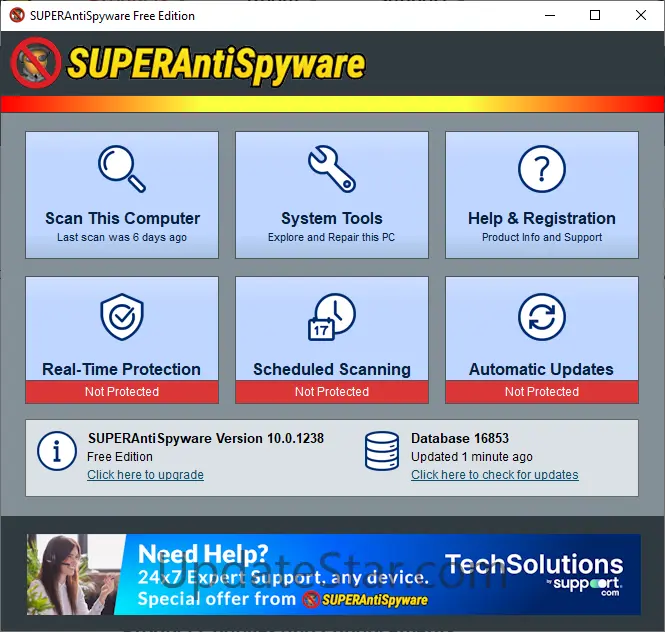This screenshot has width=665, height=632.
Task: Click 'Product Info and Support' text
Action: [542, 237]
